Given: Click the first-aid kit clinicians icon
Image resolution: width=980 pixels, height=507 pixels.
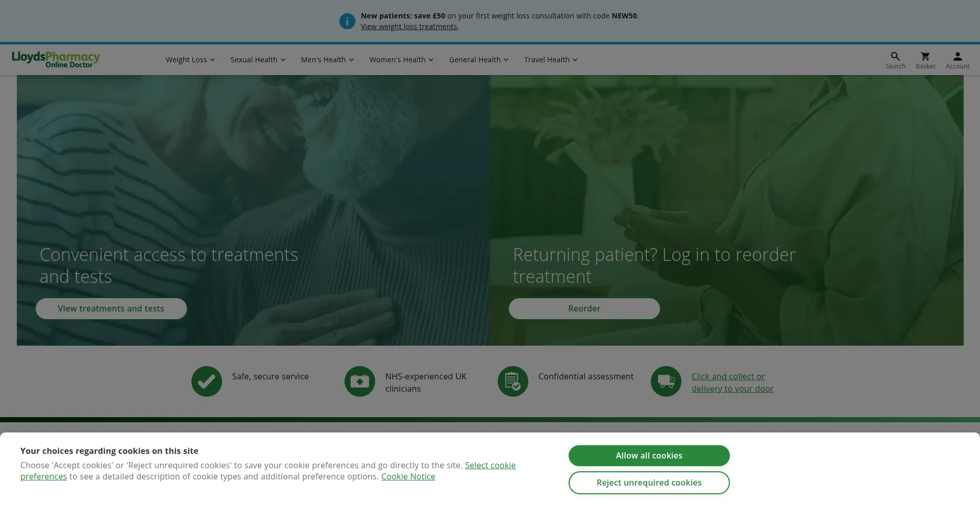Looking at the screenshot, I should 360,381.
